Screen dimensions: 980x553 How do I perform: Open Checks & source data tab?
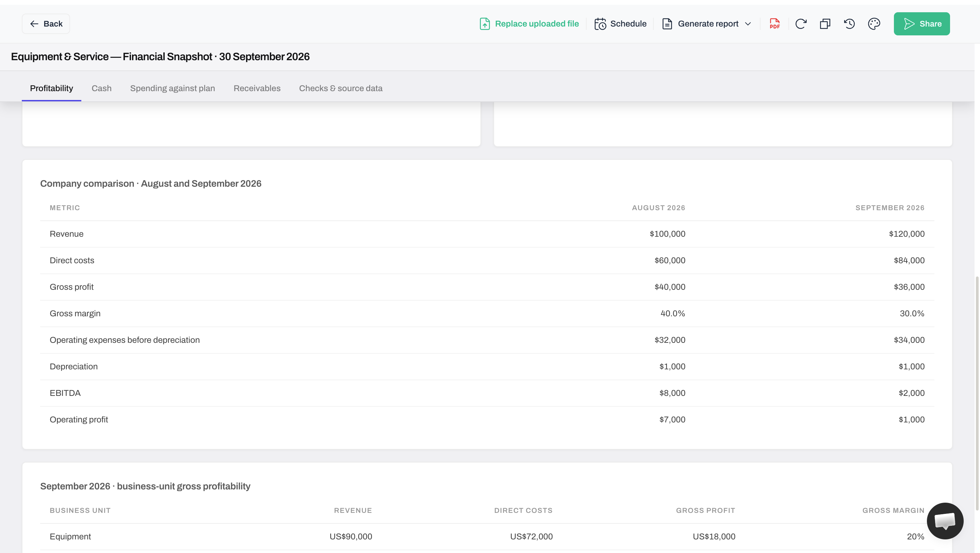[x=341, y=88]
